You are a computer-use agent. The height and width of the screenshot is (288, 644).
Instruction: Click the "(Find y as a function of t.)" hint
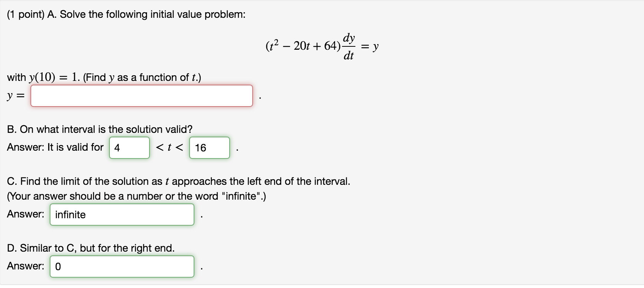pos(142,77)
